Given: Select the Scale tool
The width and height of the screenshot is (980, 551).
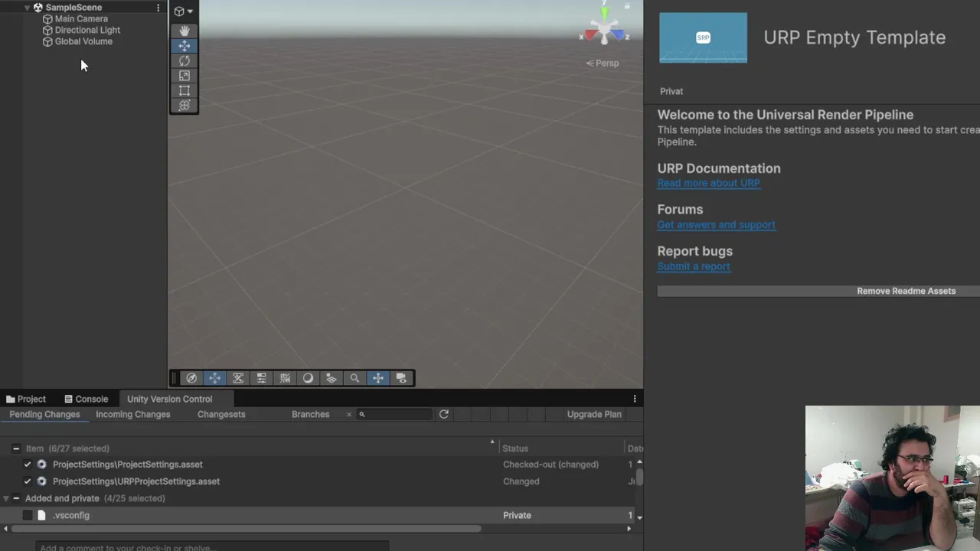Looking at the screenshot, I should 184,76.
